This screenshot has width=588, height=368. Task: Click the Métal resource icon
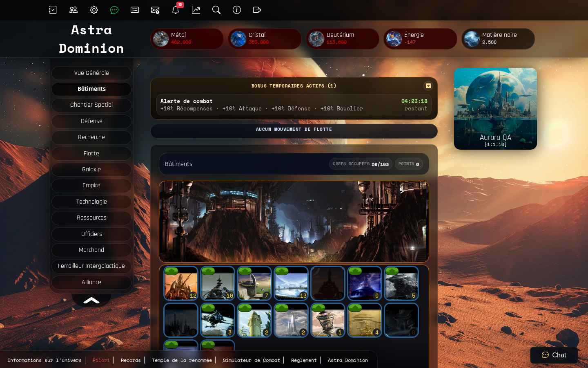coord(161,39)
